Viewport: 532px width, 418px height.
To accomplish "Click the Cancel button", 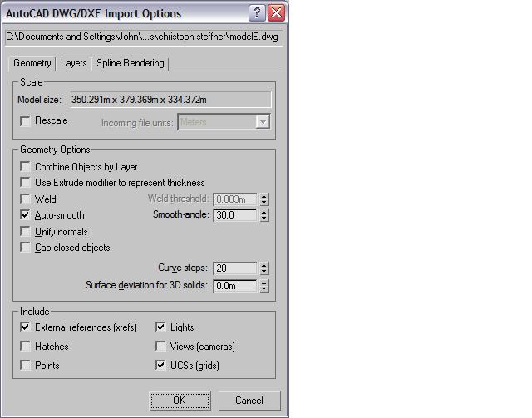I will pyautogui.click(x=249, y=401).
